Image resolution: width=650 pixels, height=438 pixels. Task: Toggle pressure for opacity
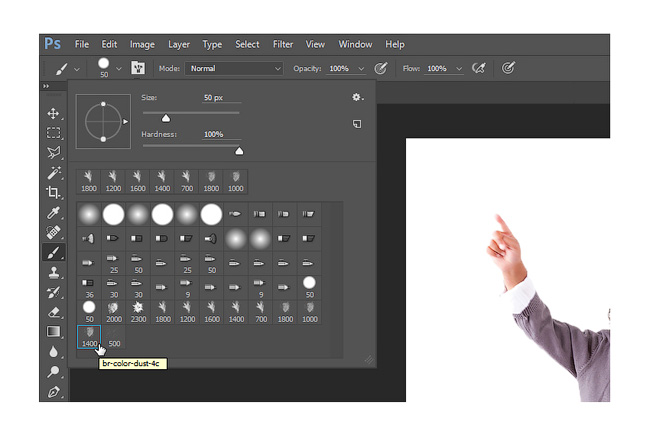(381, 68)
